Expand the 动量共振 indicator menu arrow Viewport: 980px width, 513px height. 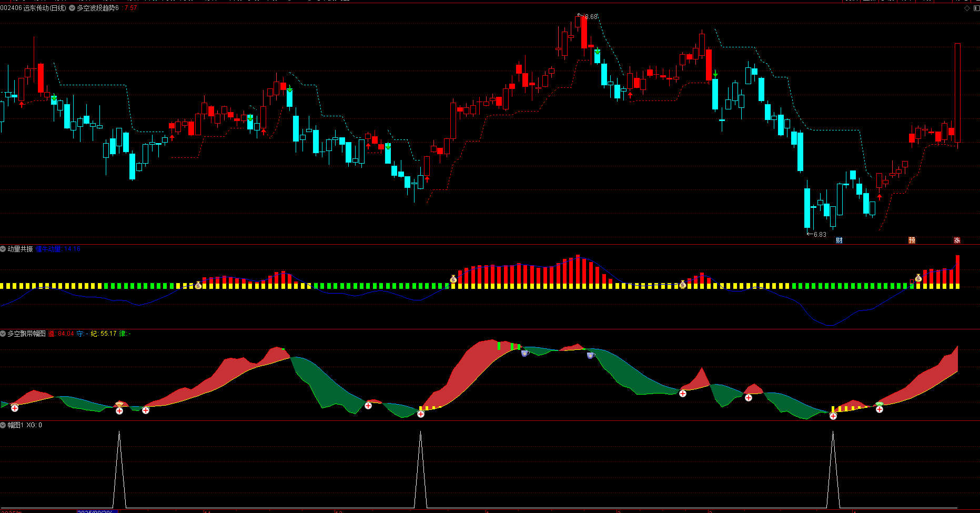(x=3, y=249)
